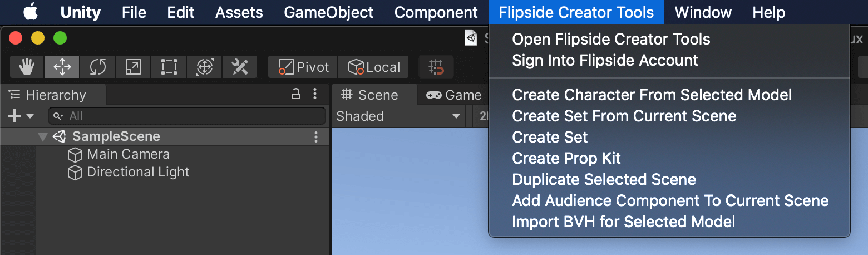Toggle Pivot handle position
Image resolution: width=868 pixels, height=255 pixels.
303,67
